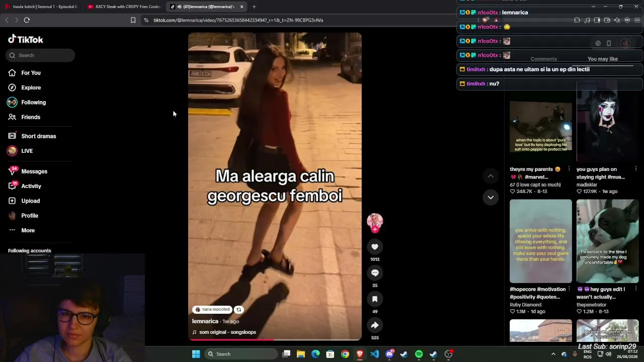The height and width of the screenshot is (362, 644).
Task: Switch to the You may like tab
Action: pyautogui.click(x=603, y=59)
